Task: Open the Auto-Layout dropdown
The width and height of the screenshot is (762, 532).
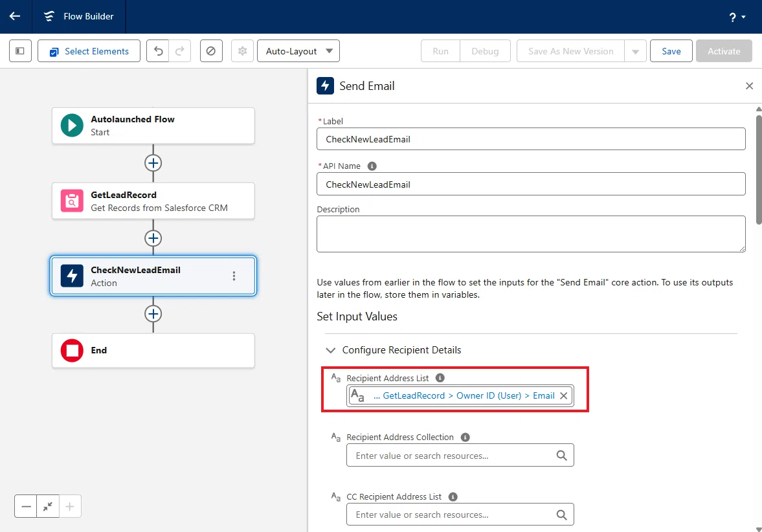Action: click(x=298, y=51)
